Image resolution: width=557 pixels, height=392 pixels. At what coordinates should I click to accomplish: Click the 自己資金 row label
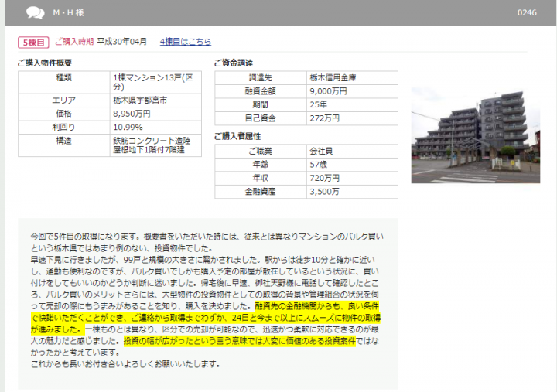(x=261, y=118)
